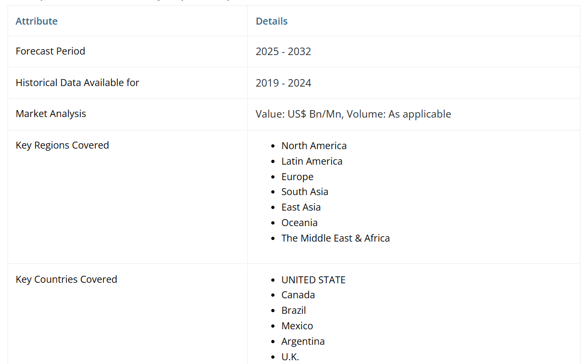588x364 pixels.
Task: Click The Middle East & Africa item
Action: click(335, 238)
